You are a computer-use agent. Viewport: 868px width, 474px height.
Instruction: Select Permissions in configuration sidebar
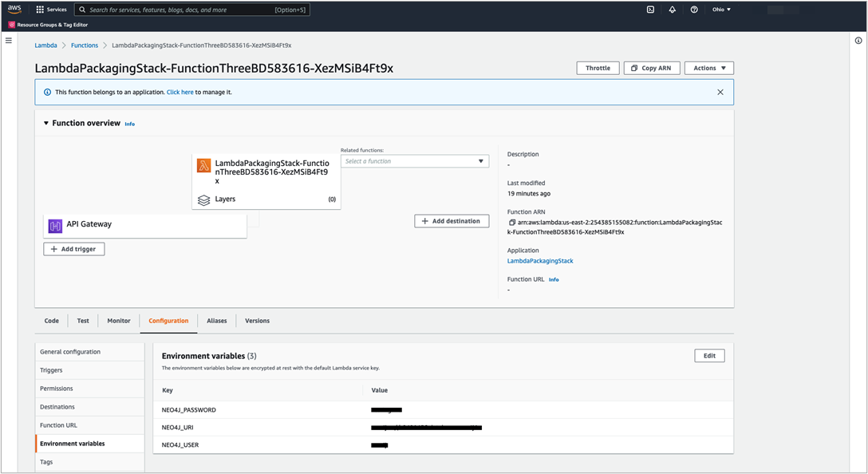(x=89, y=388)
